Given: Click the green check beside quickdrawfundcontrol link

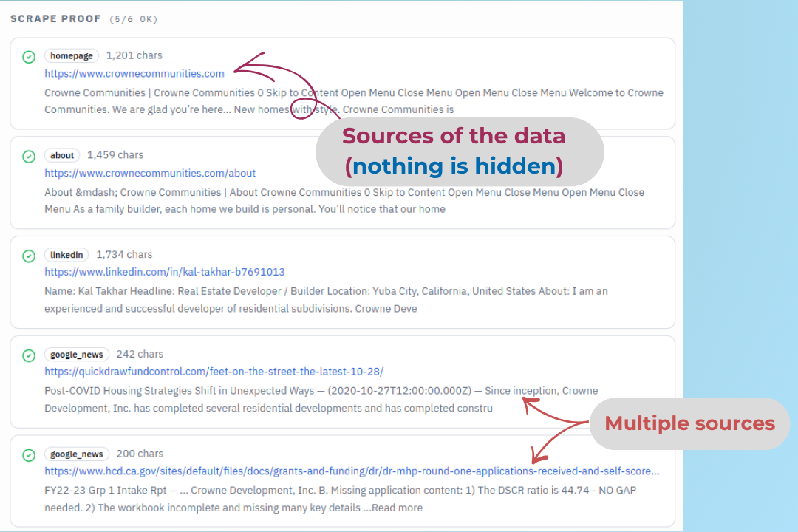Looking at the screenshot, I should [x=29, y=355].
